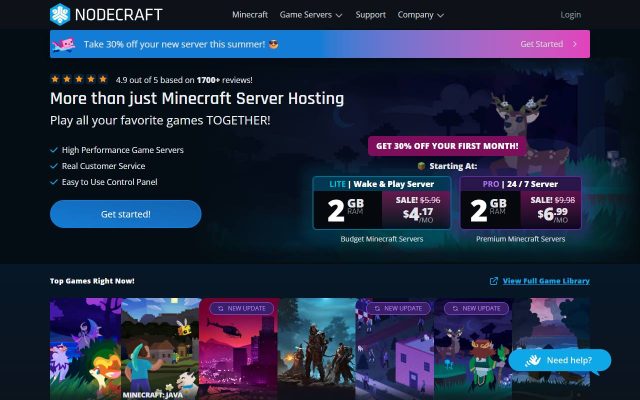
Task: Click Get Started in the promo banner
Action: point(542,44)
